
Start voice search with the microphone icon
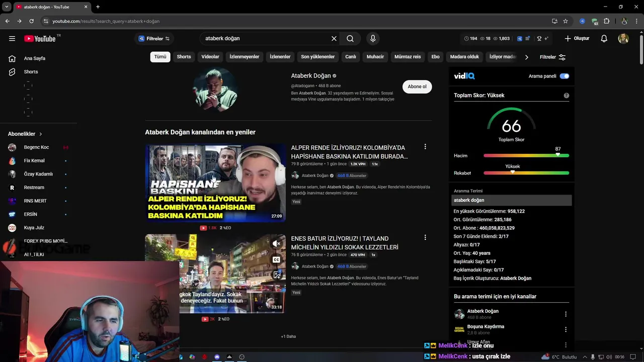pyautogui.click(x=373, y=39)
